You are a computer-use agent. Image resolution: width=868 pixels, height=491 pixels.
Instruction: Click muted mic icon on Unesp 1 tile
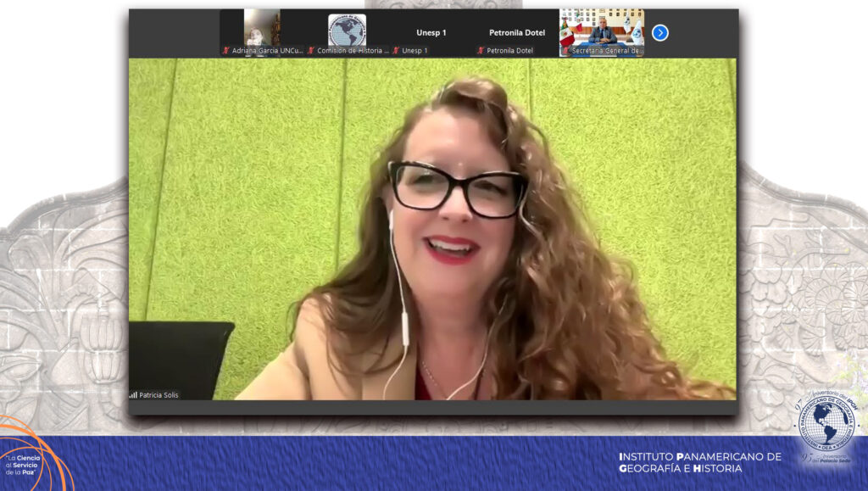coord(396,51)
